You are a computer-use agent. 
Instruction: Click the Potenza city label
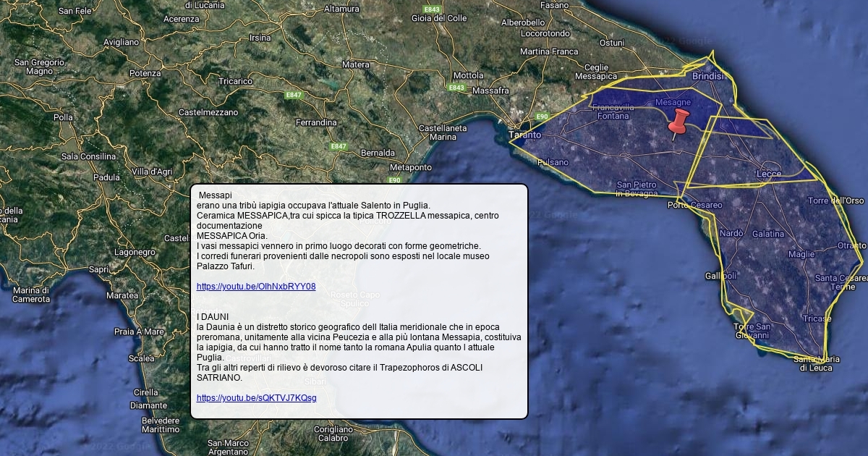coord(145,73)
